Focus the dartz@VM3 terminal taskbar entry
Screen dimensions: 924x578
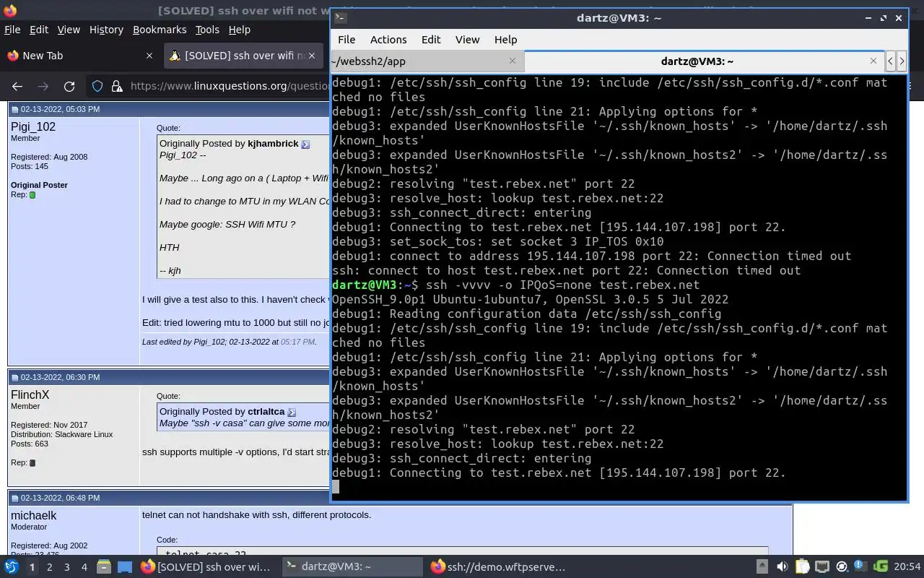tap(352, 567)
